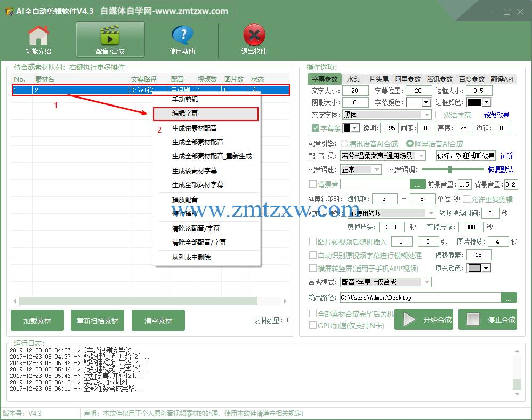Screen dimensions: 532x420
Task: Click the 字幕颜色 color swatch
Action: pyautogui.click(x=415, y=102)
